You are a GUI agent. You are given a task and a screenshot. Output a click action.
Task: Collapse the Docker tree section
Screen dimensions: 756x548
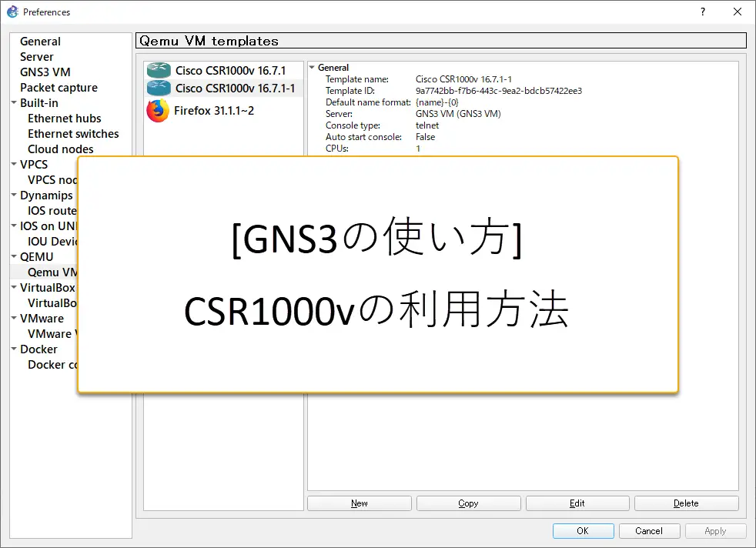coord(14,349)
